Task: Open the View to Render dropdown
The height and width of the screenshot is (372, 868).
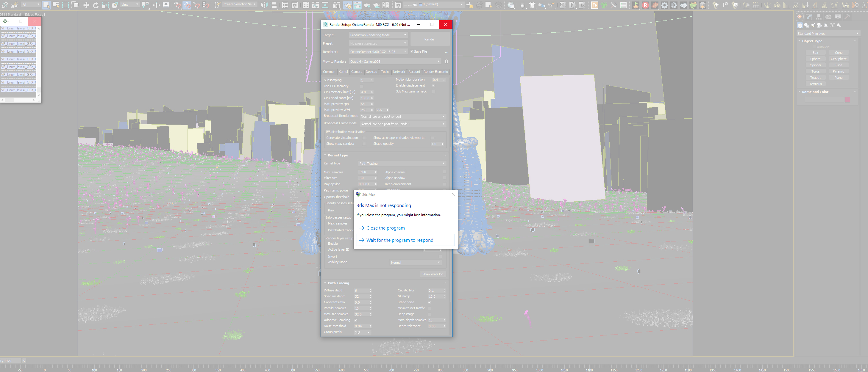Action: 395,62
